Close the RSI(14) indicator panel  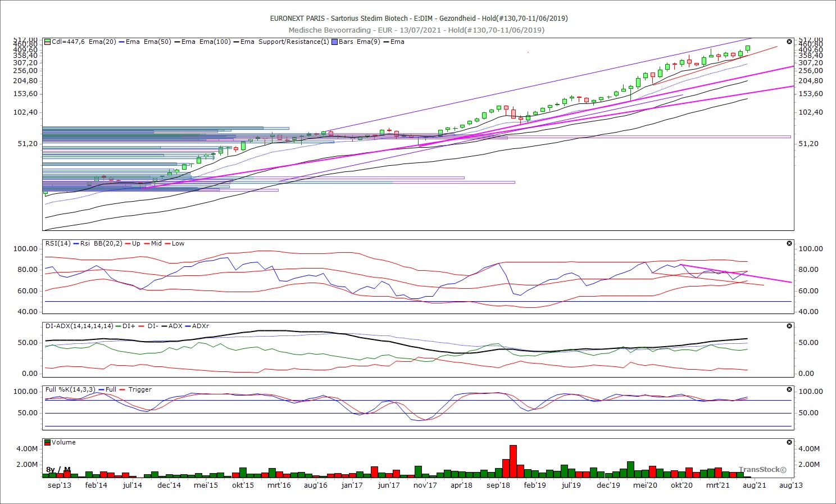[789, 243]
